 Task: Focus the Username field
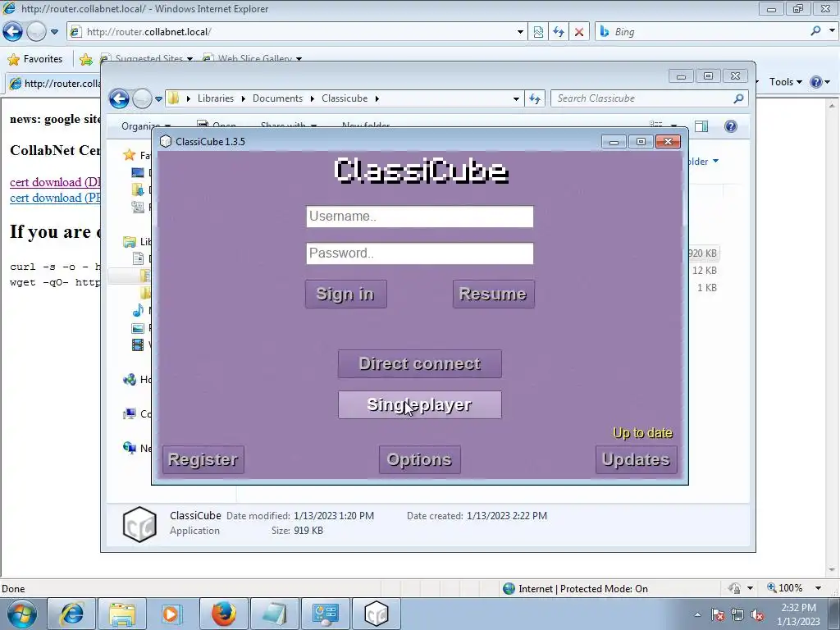(x=419, y=217)
